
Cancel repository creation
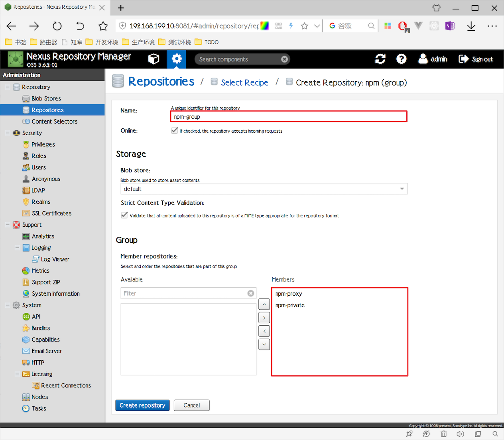tap(192, 405)
